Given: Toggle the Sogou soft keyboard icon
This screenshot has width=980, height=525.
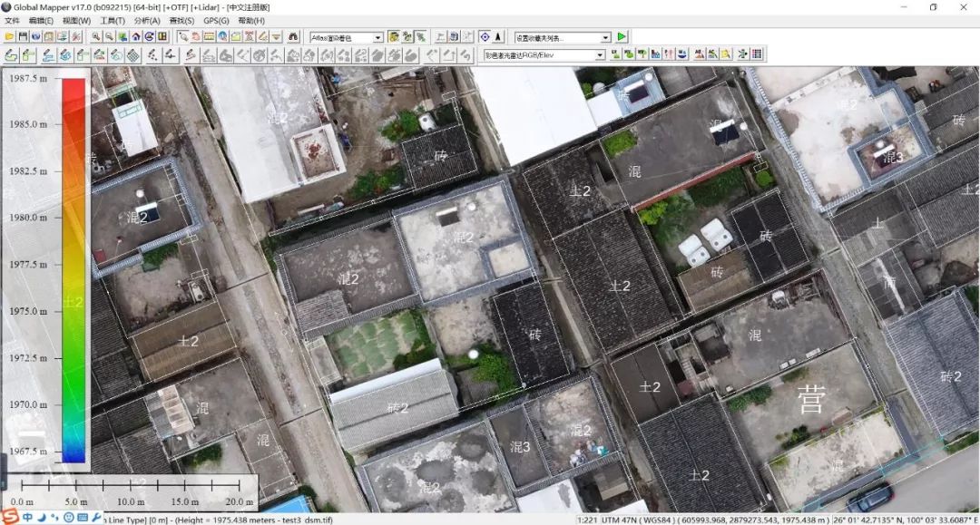Looking at the screenshot, I should 83,518.
